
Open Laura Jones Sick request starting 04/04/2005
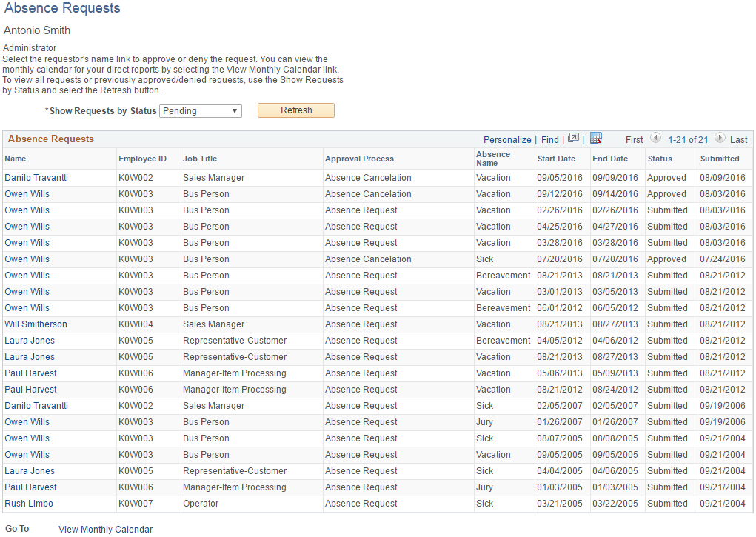tap(30, 471)
